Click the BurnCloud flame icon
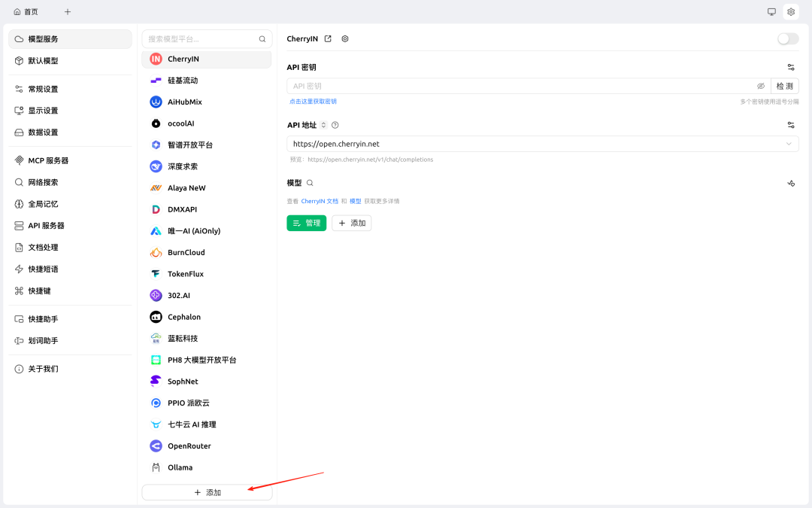The height and width of the screenshot is (508, 812). (x=156, y=252)
